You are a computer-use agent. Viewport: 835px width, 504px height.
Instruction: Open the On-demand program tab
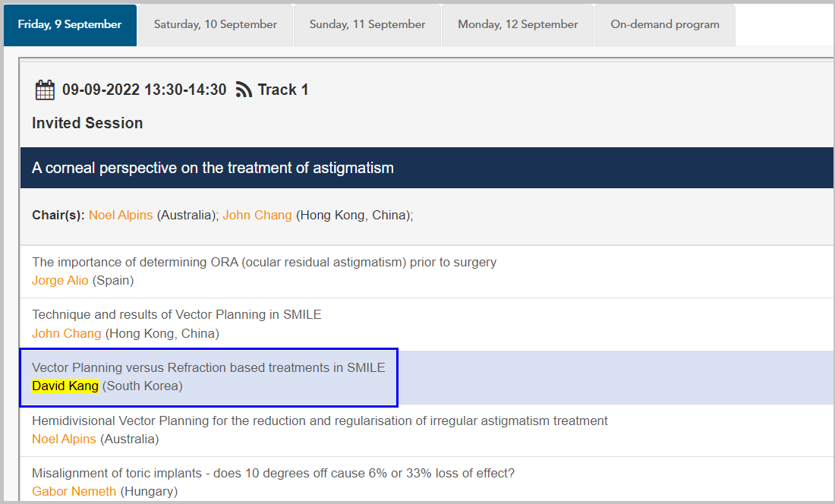pos(665,24)
